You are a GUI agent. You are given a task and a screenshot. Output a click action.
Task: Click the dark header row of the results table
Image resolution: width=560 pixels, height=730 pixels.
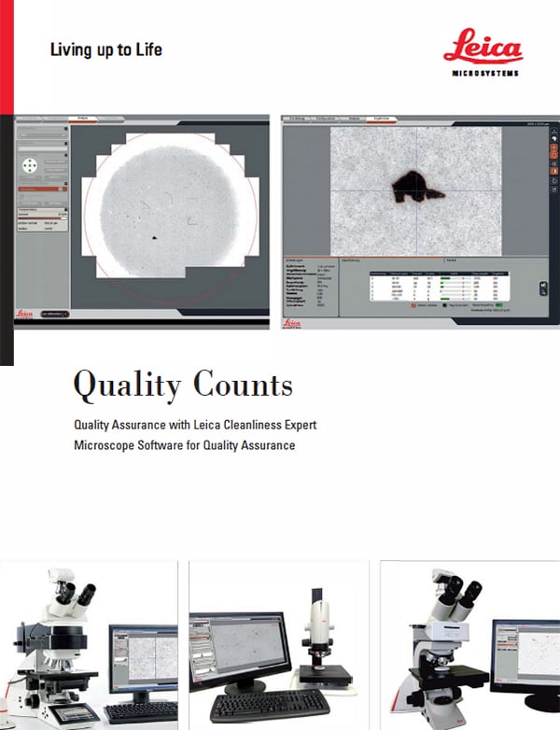[439, 274]
